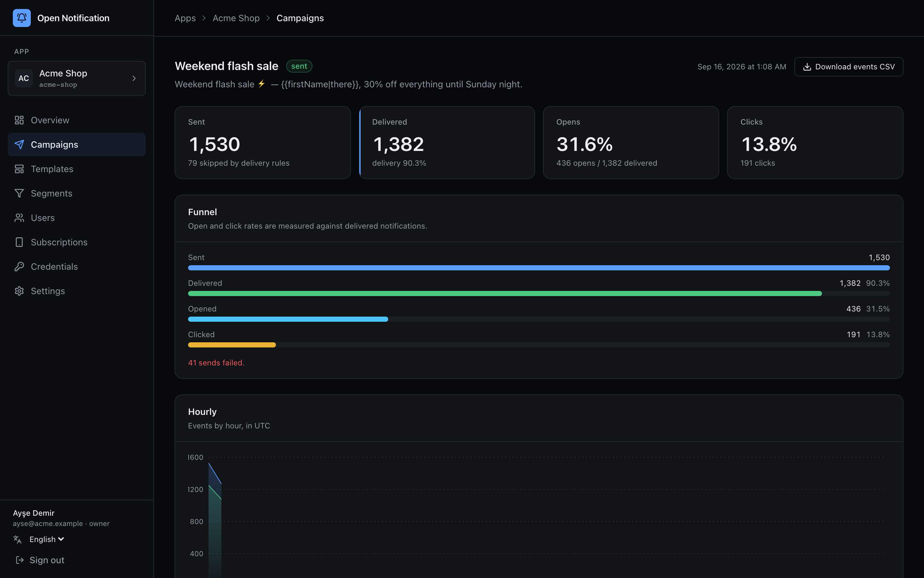The width and height of the screenshot is (924, 578).
Task: Go to Campaigns in the sidebar
Action: coord(77,144)
